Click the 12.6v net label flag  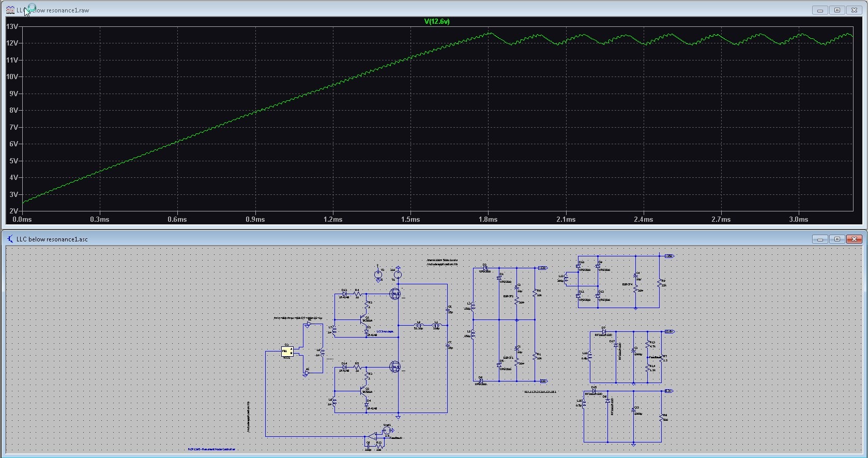click(669, 331)
